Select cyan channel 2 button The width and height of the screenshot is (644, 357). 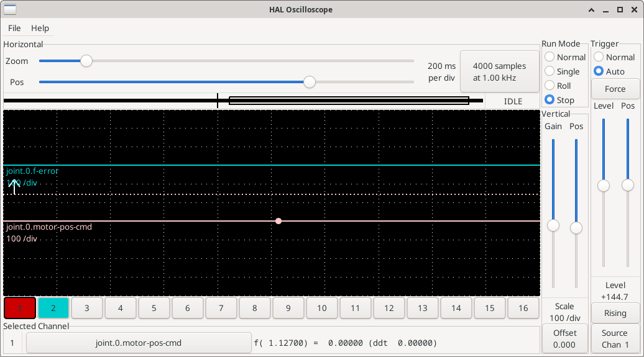[53, 308]
